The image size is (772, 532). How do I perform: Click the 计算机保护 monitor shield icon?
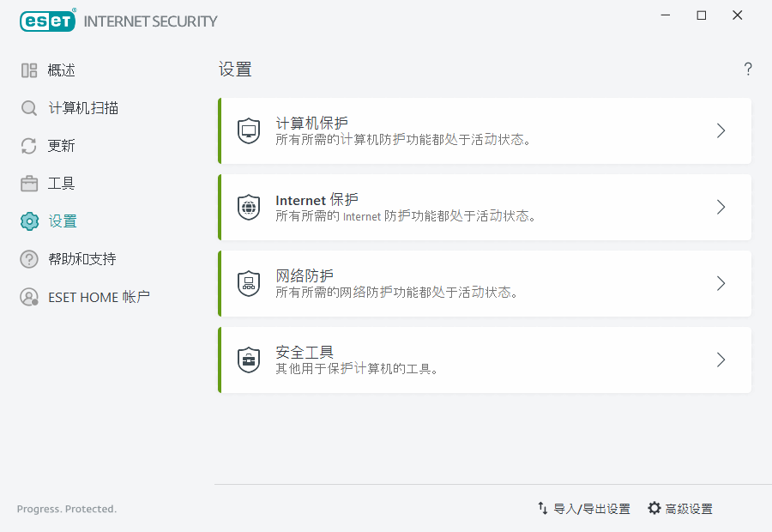(248, 130)
